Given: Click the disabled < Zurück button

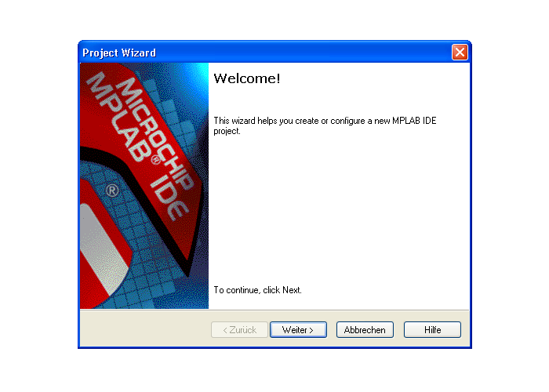Looking at the screenshot, I should coord(239,330).
